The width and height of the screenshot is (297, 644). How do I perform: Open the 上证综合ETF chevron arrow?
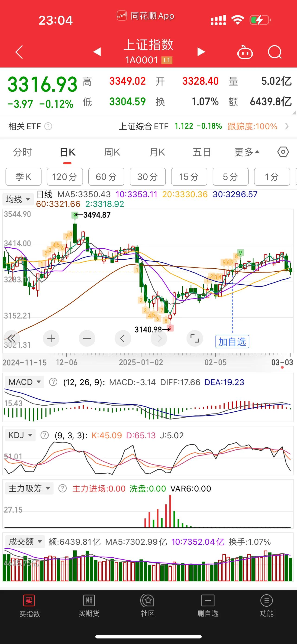(x=287, y=126)
